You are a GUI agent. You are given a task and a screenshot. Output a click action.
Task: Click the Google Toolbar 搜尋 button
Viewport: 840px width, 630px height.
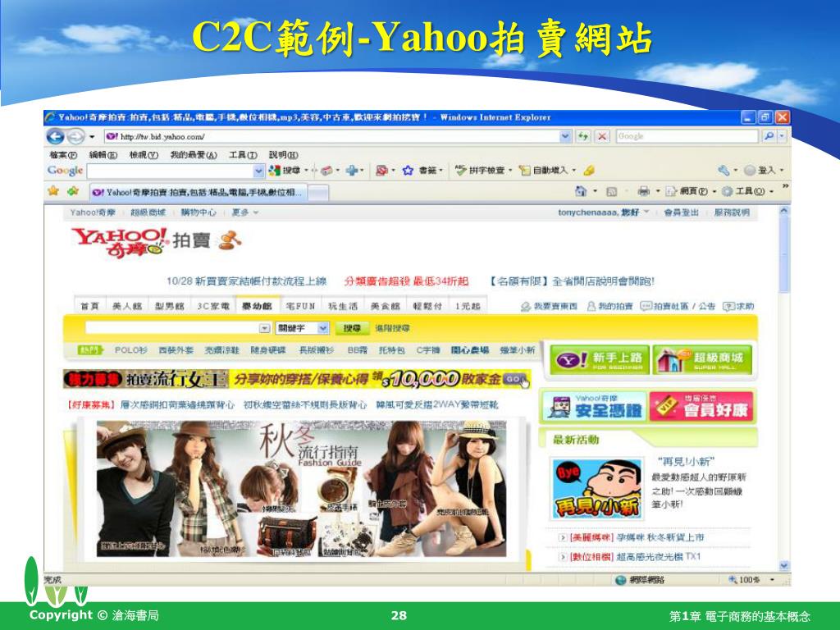click(285, 171)
